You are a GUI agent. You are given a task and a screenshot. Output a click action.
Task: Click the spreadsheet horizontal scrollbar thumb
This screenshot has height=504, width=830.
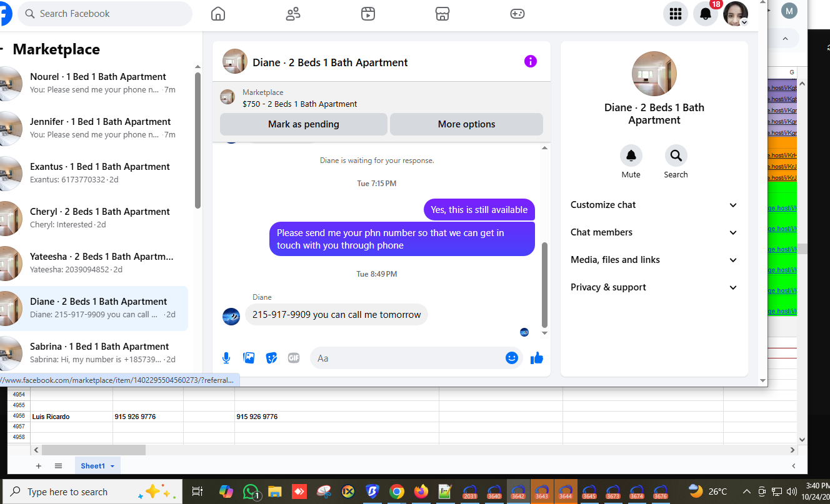[94, 450]
